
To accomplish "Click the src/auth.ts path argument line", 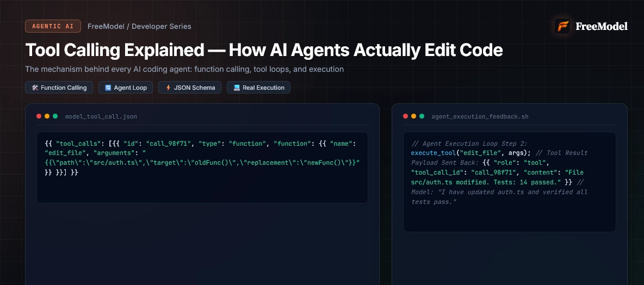I will (202, 163).
